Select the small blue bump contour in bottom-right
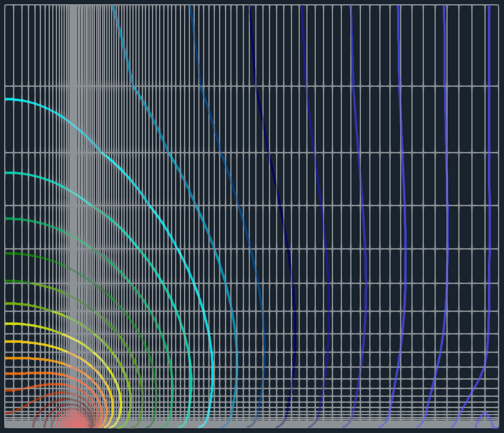 tap(485, 414)
